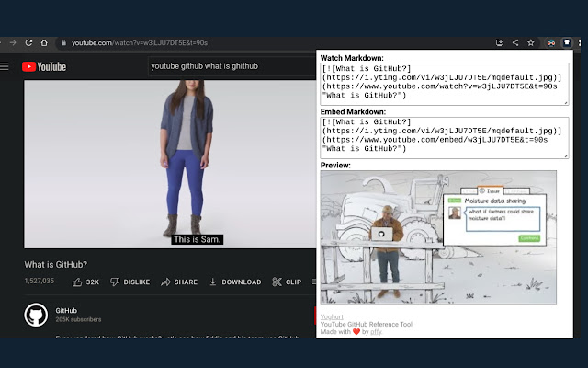Click SHARE under the video

tap(179, 282)
